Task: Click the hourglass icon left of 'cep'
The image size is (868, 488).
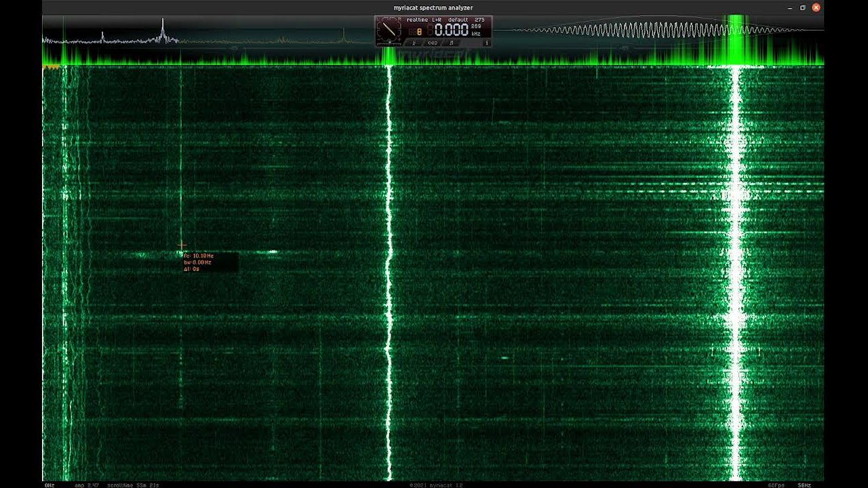Action: click(x=414, y=43)
